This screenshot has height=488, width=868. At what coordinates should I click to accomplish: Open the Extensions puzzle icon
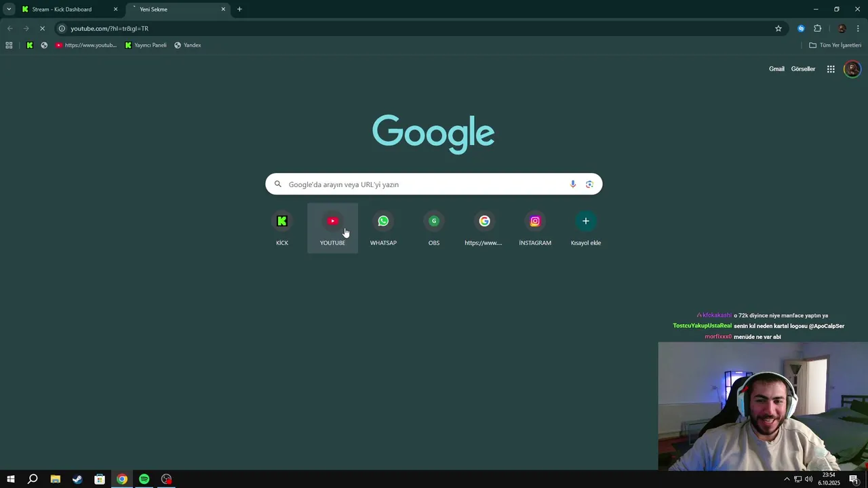[817, 28]
